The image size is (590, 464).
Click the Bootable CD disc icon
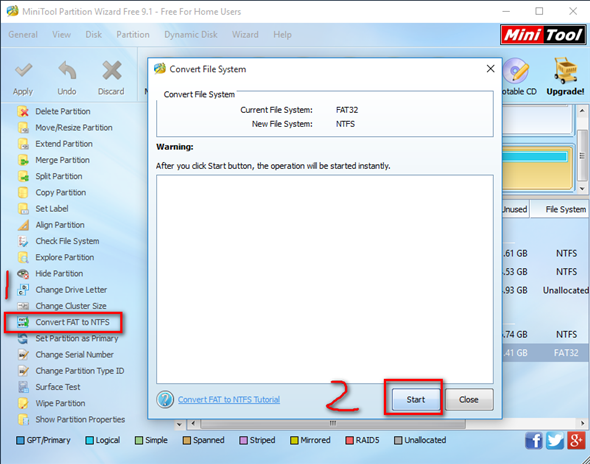(x=516, y=70)
